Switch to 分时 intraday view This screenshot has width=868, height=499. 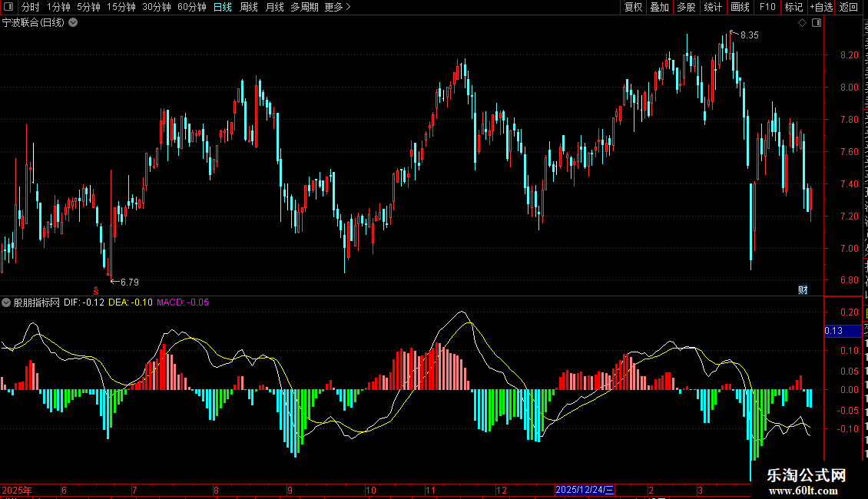(31, 7)
